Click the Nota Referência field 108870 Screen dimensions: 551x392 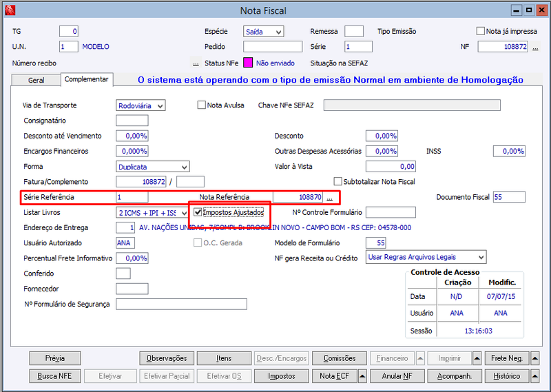298,197
